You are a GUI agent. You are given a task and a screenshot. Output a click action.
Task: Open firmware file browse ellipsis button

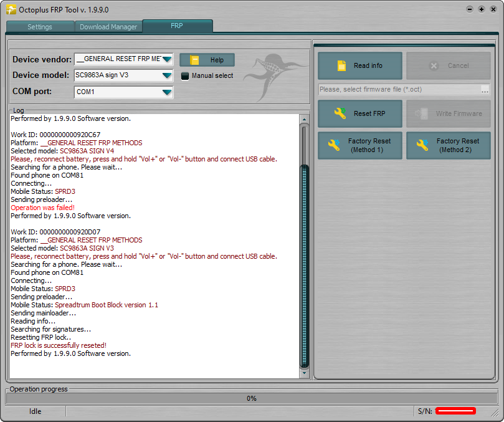coord(485,90)
